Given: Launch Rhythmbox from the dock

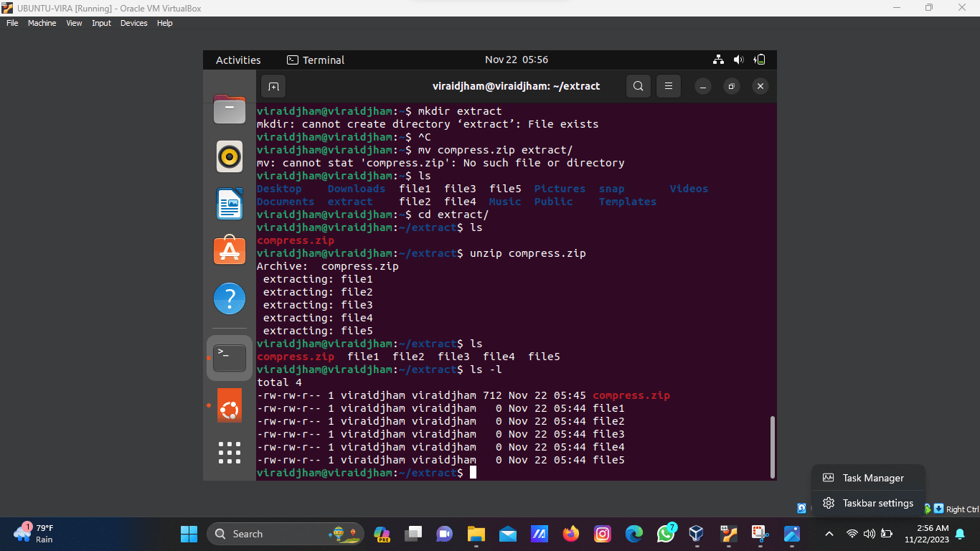Looking at the screenshot, I should click(230, 156).
